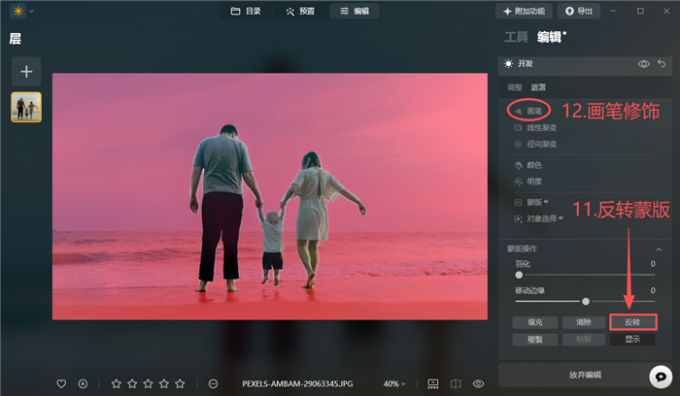Viewport: 680px width, 396px height.
Task: Click the 放弃编辑 discard edits button
Action: (x=585, y=375)
